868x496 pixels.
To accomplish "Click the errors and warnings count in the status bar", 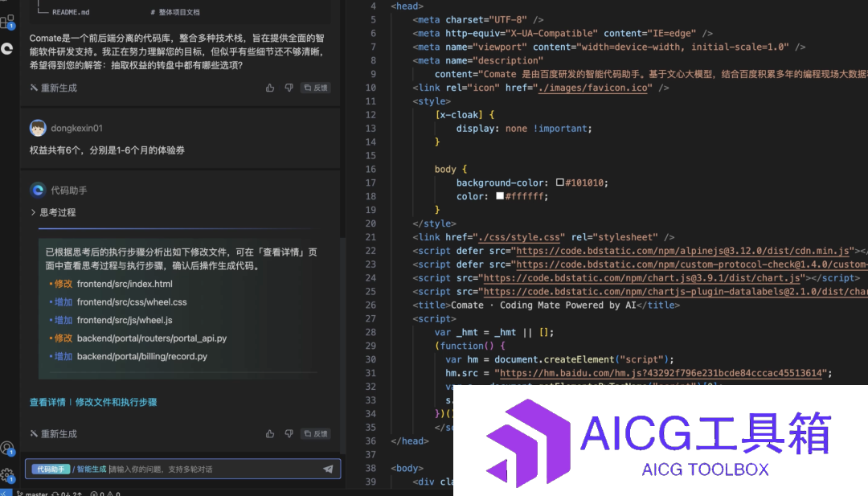I will 105,494.
